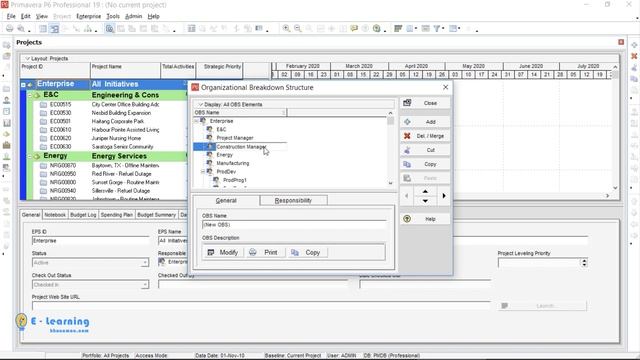Image resolution: width=640 pixels, height=360 pixels.
Task: Open the Spending Plan tab
Action: click(x=117, y=215)
